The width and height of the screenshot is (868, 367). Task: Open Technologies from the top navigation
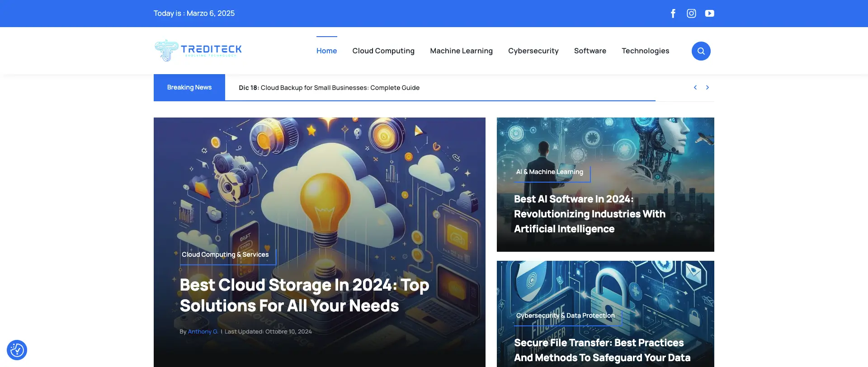[x=645, y=51]
